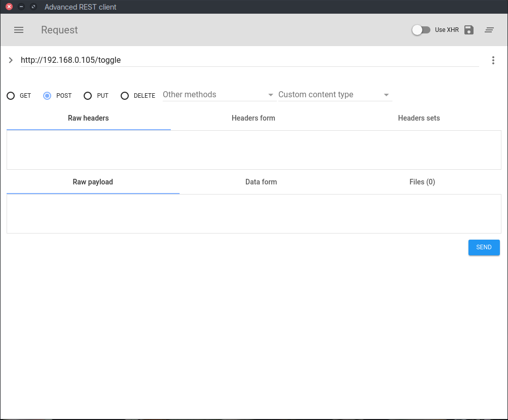
Task: Open the hamburger navigation menu
Action: click(x=19, y=30)
